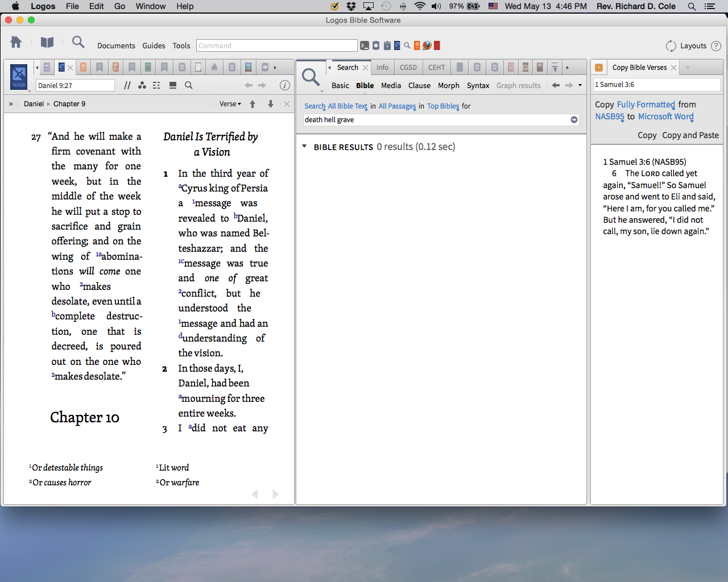The width and height of the screenshot is (728, 582).
Task: Turn to previous page arrow at bottom
Action: pos(255,494)
